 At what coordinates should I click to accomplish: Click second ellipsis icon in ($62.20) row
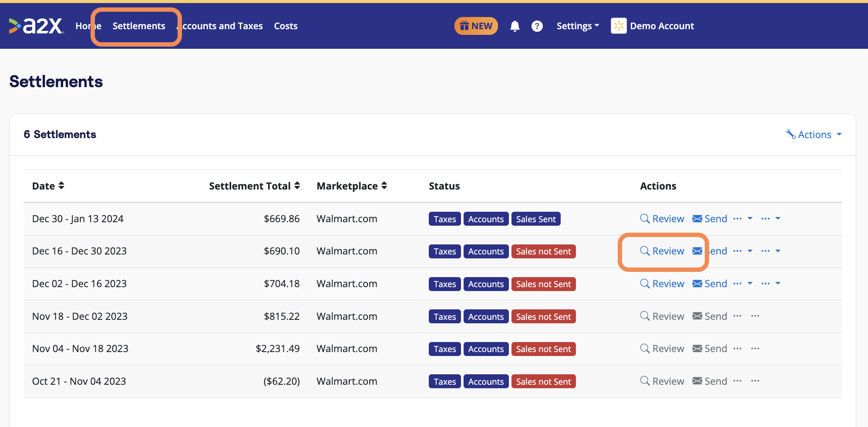click(x=755, y=381)
